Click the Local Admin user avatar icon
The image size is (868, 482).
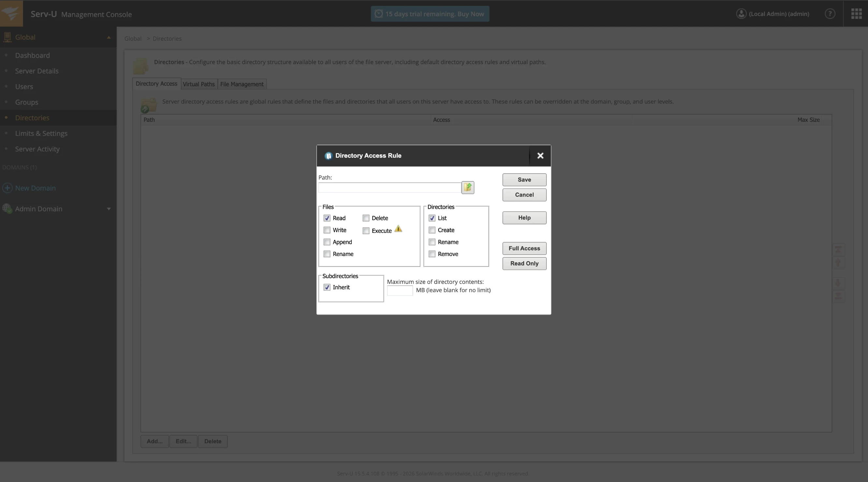(x=741, y=14)
